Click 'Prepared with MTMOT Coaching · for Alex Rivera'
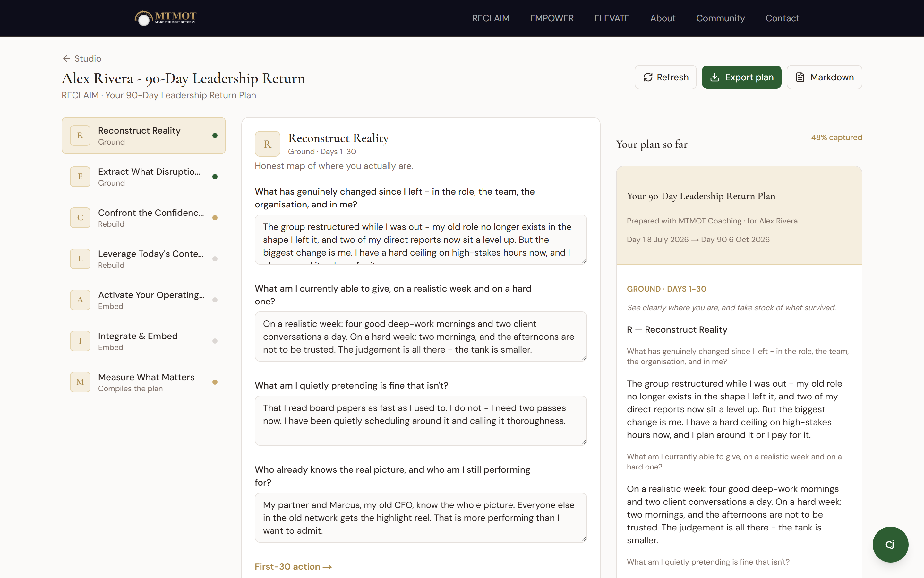Image resolution: width=924 pixels, height=578 pixels. pos(712,221)
